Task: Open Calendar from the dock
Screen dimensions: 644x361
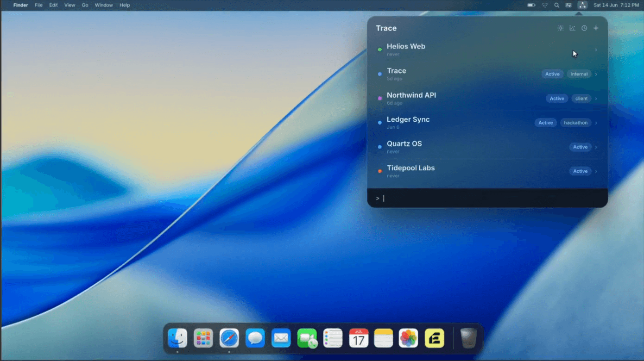Action: pyautogui.click(x=359, y=338)
